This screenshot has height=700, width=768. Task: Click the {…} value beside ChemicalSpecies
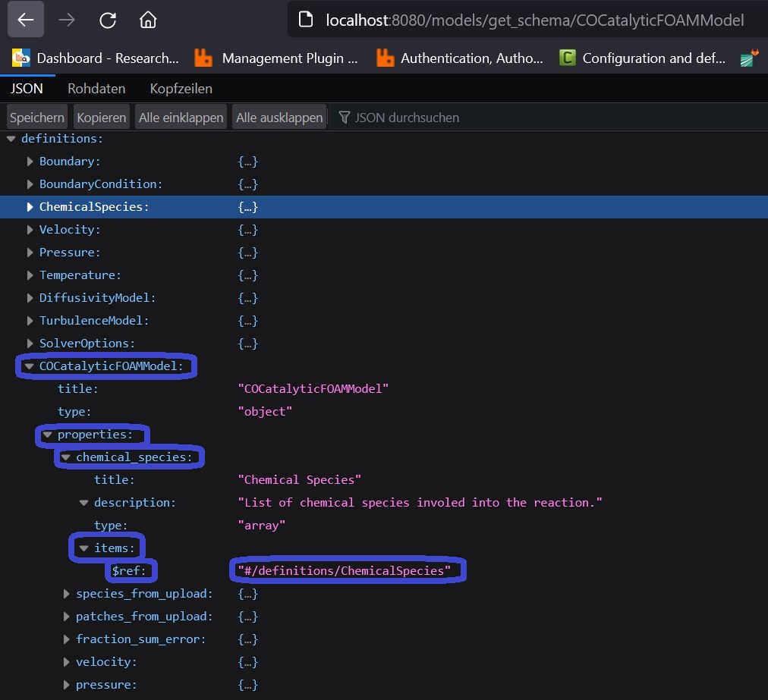(x=248, y=207)
